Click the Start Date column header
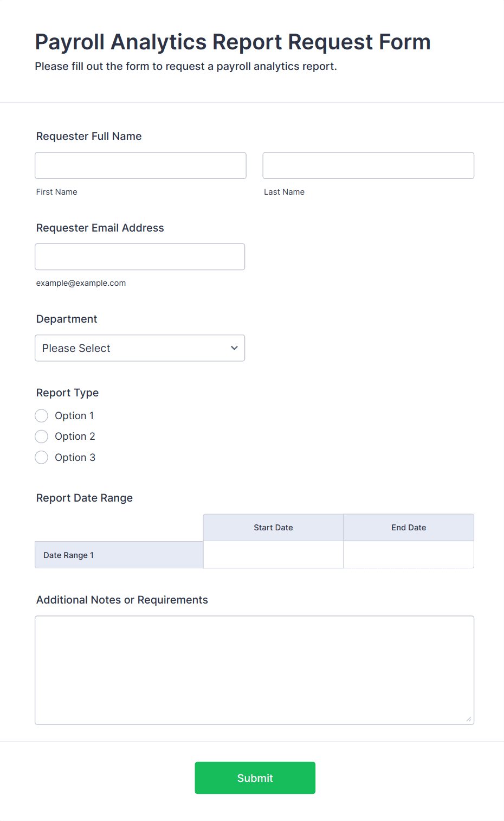Viewport: 504px width, 821px height. pyautogui.click(x=273, y=527)
